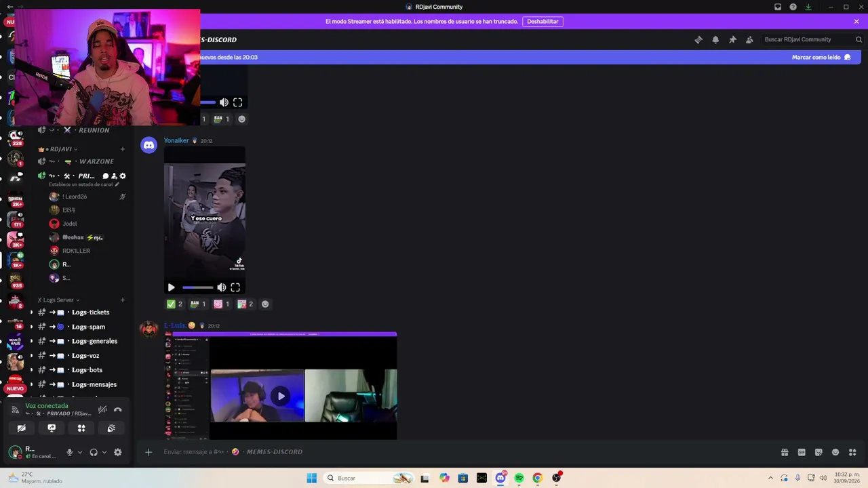The width and height of the screenshot is (868, 488).
Task: Open soundboard icon in voice panel
Action: pos(111,428)
